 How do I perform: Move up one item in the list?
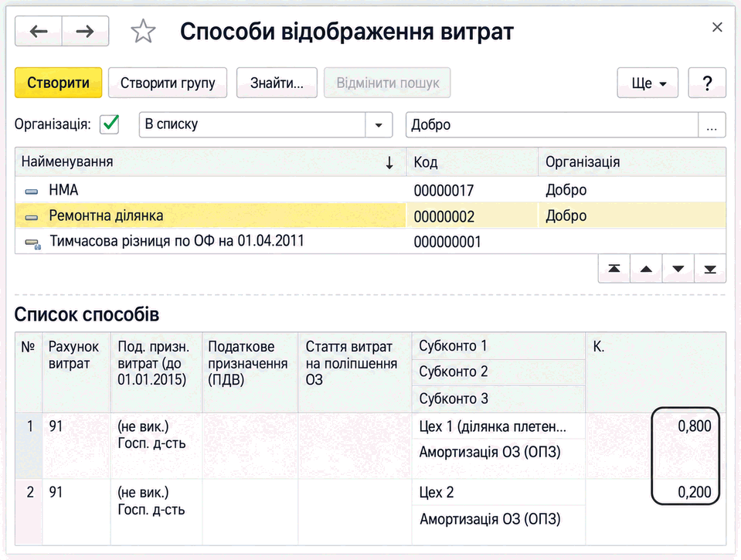click(x=646, y=269)
